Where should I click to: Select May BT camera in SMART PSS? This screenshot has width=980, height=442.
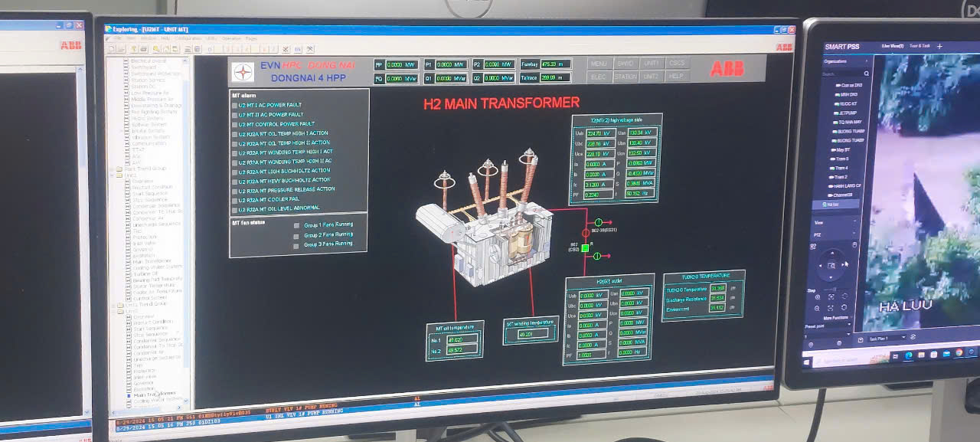pos(842,149)
